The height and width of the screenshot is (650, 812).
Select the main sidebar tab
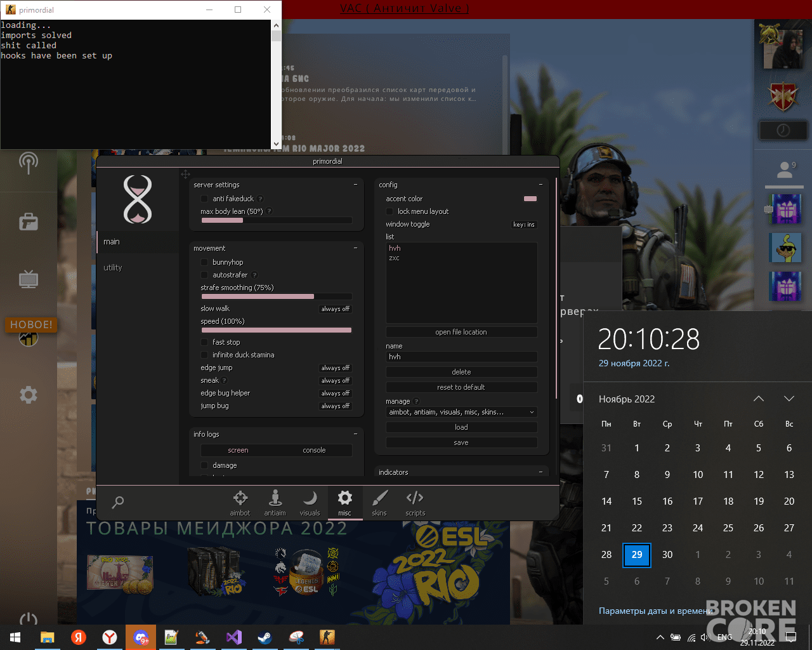coord(137,242)
